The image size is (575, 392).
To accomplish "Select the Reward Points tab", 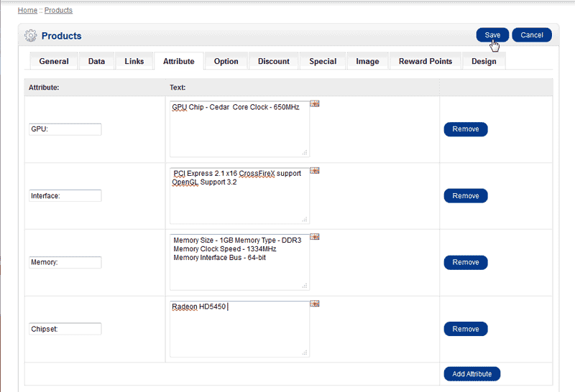I will click(x=425, y=62).
